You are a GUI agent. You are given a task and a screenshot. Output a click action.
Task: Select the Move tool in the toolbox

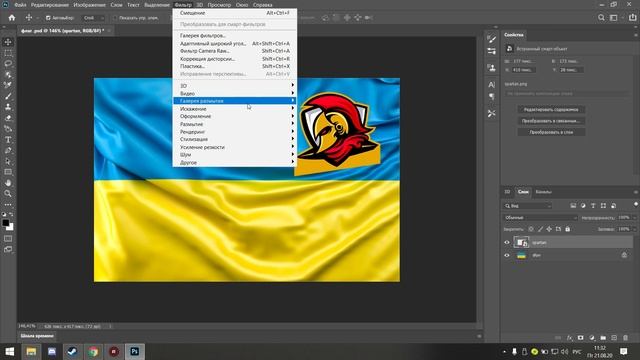coord(8,42)
